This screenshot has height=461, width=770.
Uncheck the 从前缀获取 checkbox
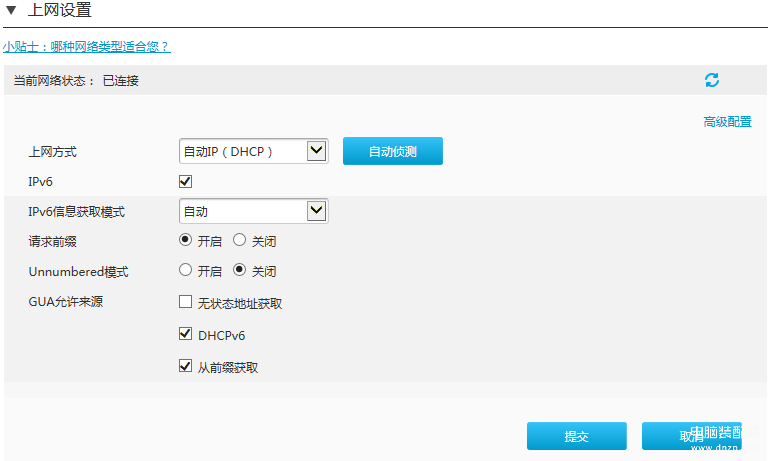point(185,366)
